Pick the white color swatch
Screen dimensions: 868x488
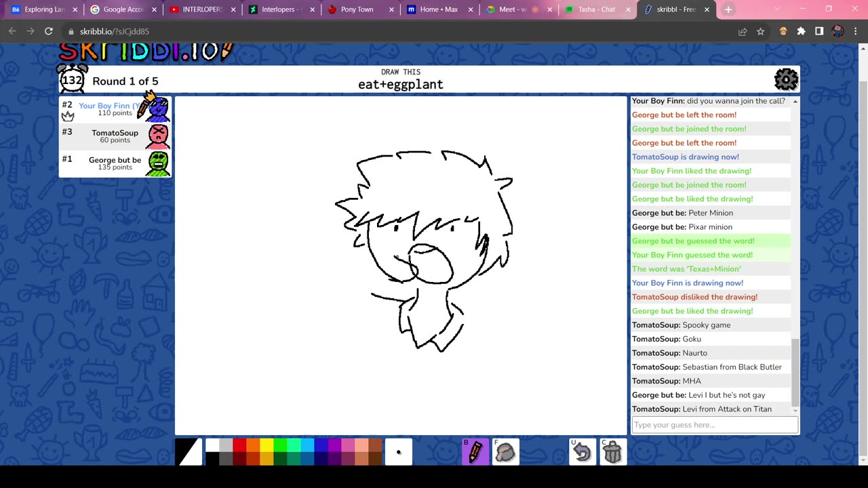click(x=212, y=445)
